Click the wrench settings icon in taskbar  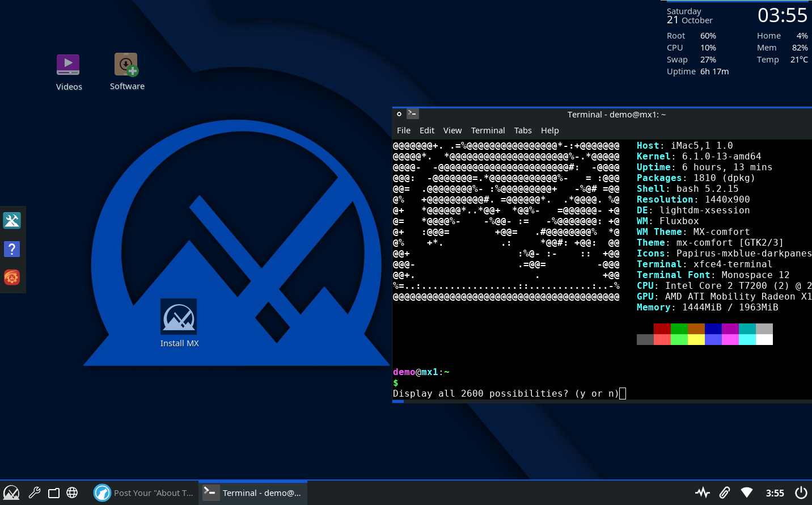(x=35, y=493)
